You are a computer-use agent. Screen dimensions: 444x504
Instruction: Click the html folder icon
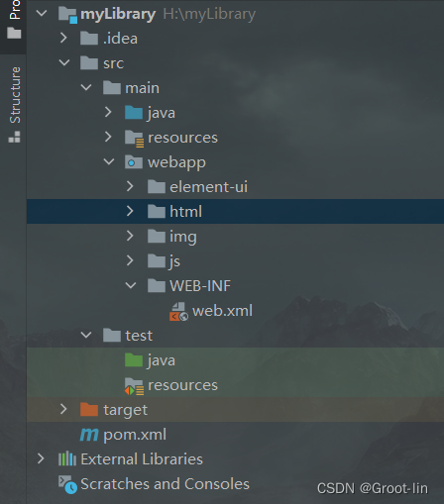157,212
